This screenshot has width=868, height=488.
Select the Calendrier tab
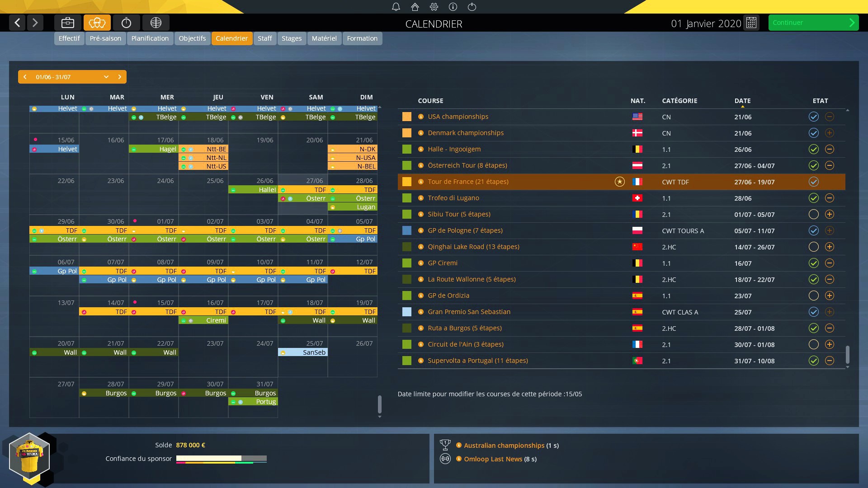point(231,38)
